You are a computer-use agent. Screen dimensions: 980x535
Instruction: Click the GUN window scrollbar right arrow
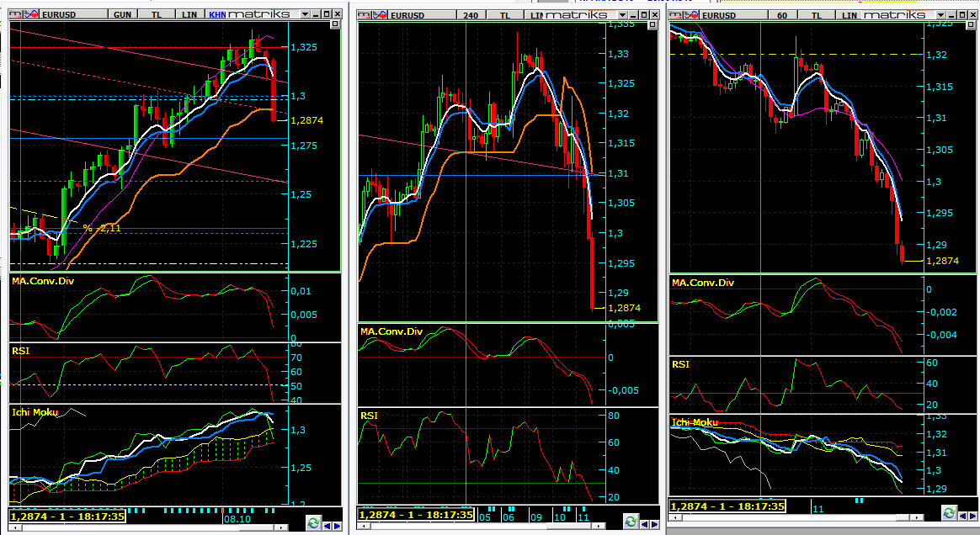pyautogui.click(x=282, y=528)
